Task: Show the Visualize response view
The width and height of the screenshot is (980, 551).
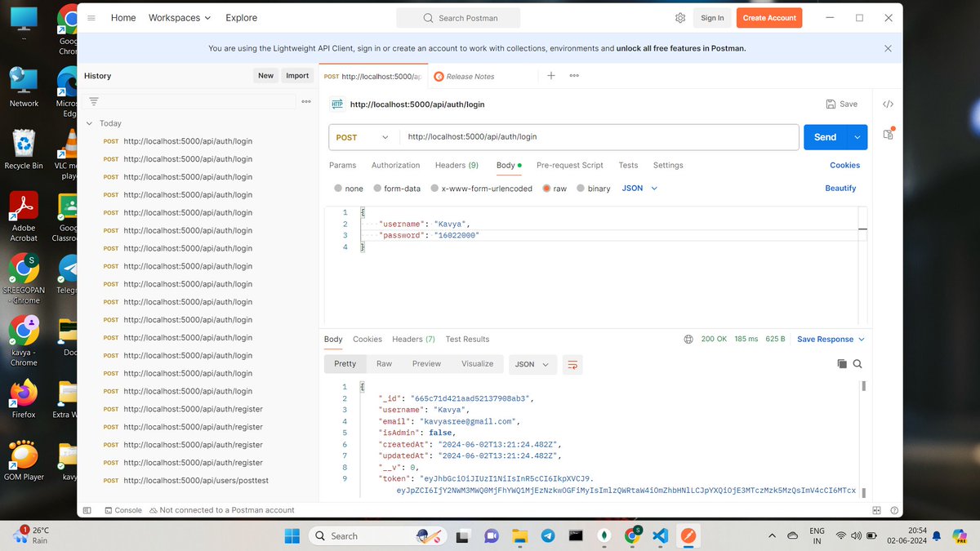Action: (477, 364)
